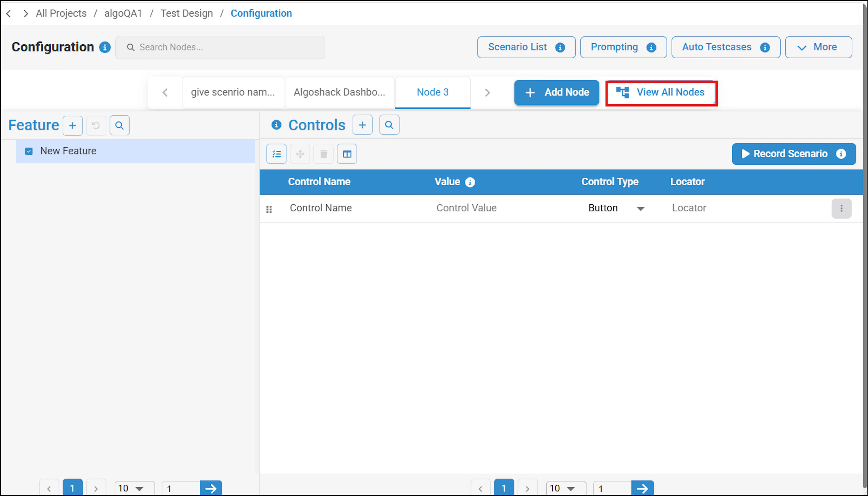Switch to the Algoshack Dashbo... tab
Image resolution: width=868 pixels, height=496 pixels.
340,92
